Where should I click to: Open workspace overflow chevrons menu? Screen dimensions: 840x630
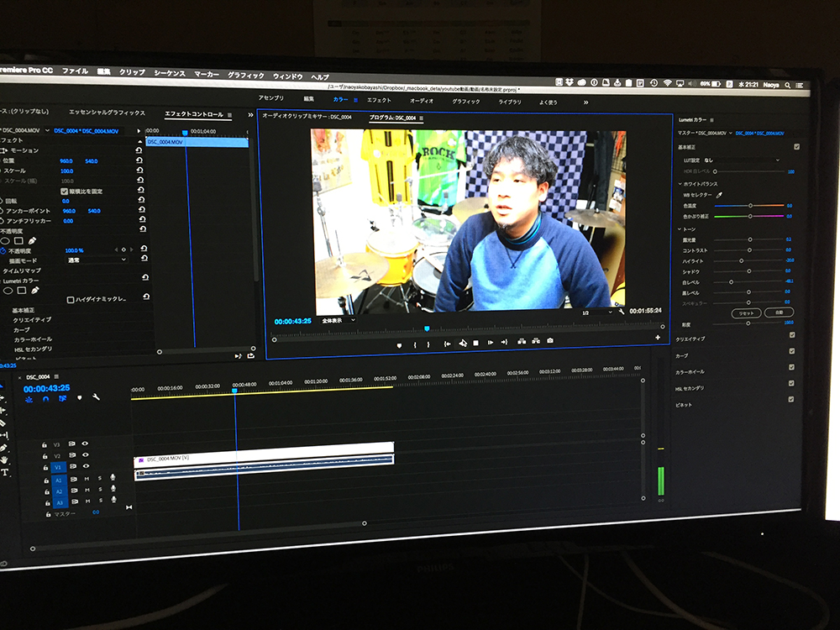pos(585,102)
